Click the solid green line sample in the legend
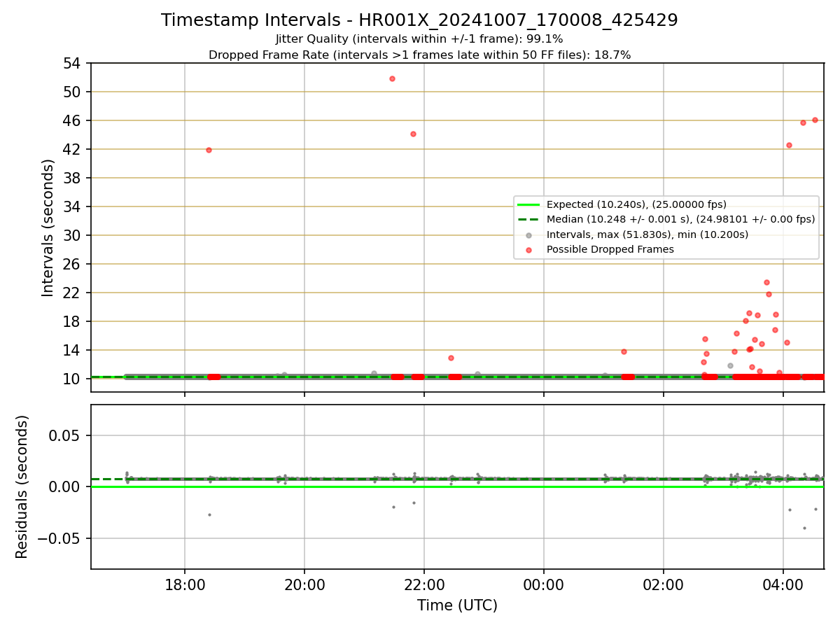This screenshot has height=630, width=840. click(529, 204)
